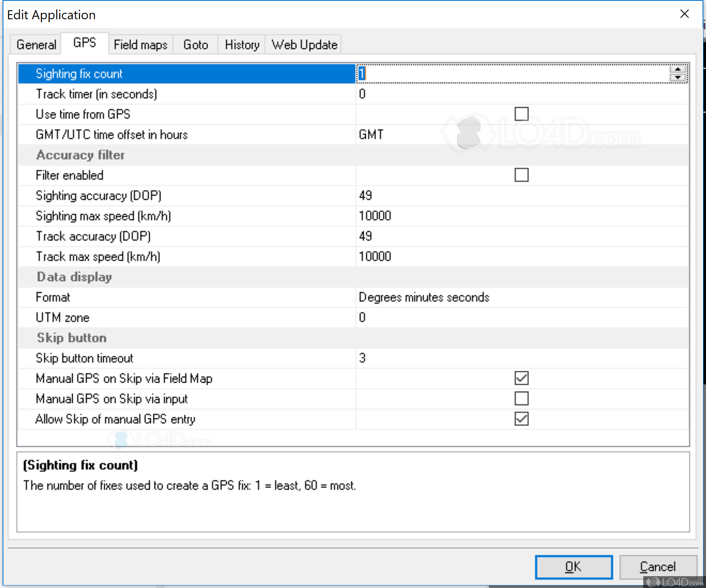The height and width of the screenshot is (588, 706).
Task: Click the Cancel button
Action: click(x=658, y=567)
